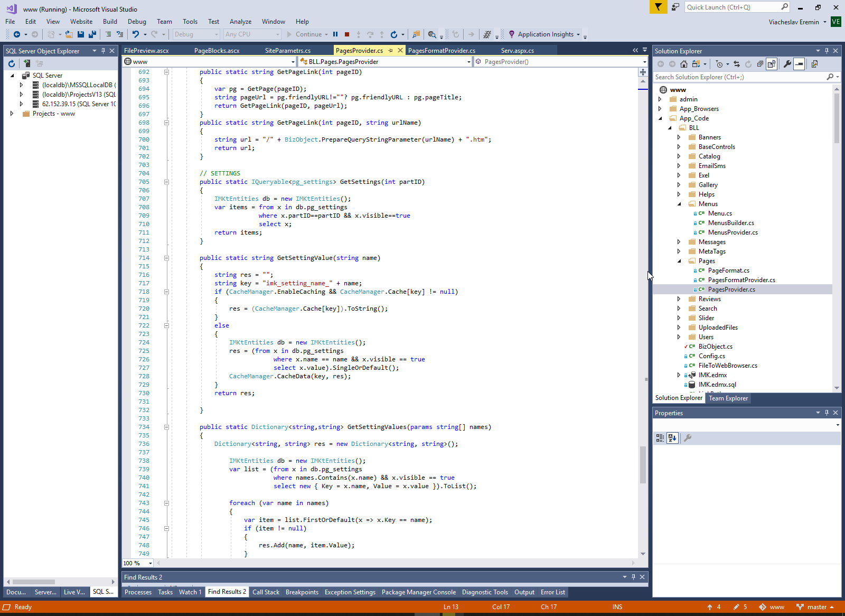Image resolution: width=845 pixels, height=616 pixels.
Task: Expand Projects - www node
Action: [12, 114]
